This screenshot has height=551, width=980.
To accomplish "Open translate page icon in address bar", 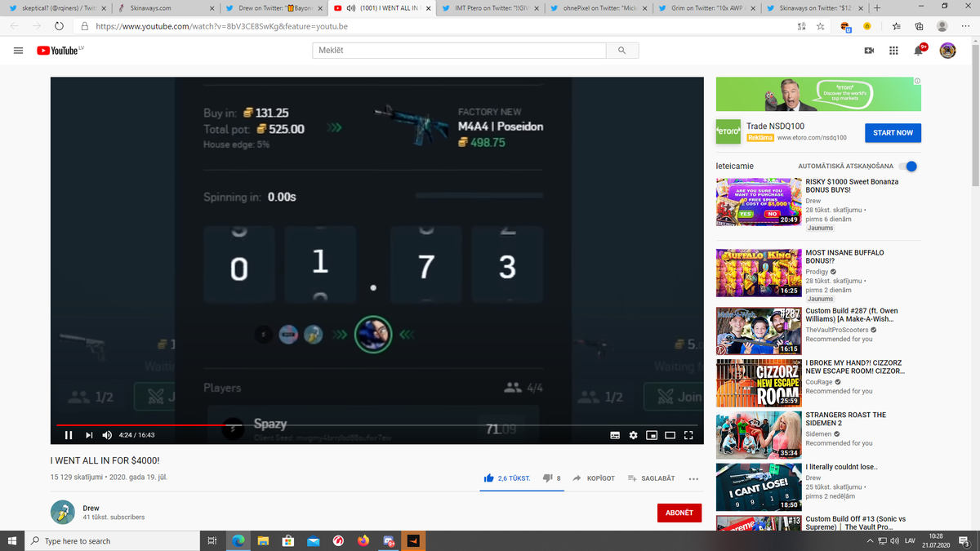I will pyautogui.click(x=801, y=26).
